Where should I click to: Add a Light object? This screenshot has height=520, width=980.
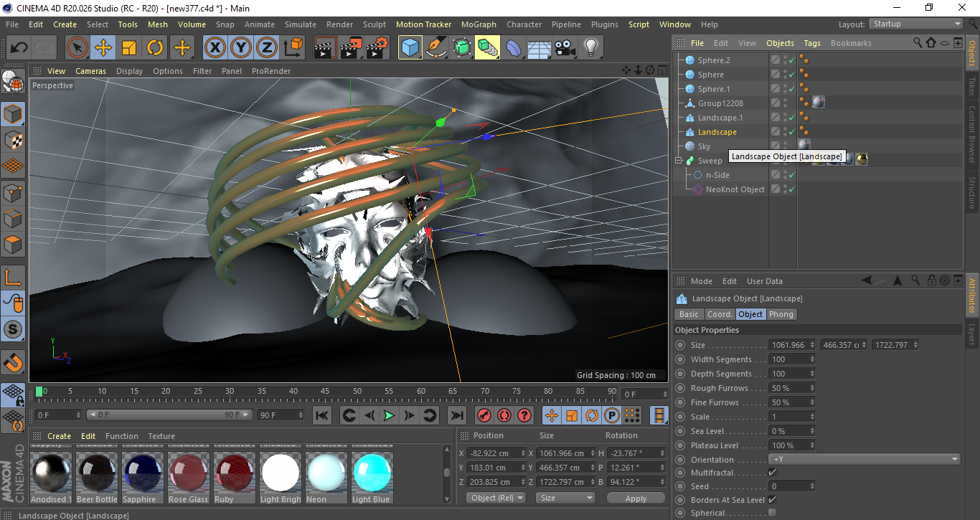click(x=591, y=48)
